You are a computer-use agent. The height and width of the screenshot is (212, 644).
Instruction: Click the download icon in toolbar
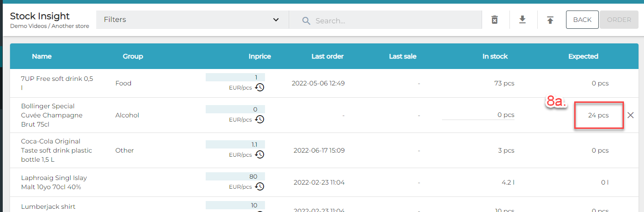(523, 20)
